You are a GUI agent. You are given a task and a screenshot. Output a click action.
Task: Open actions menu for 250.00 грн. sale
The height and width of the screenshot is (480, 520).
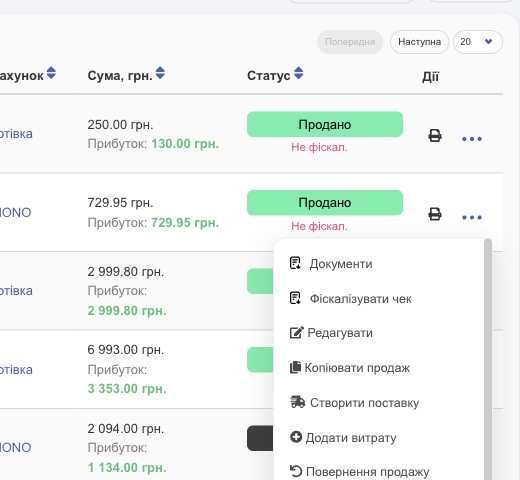coord(472,139)
